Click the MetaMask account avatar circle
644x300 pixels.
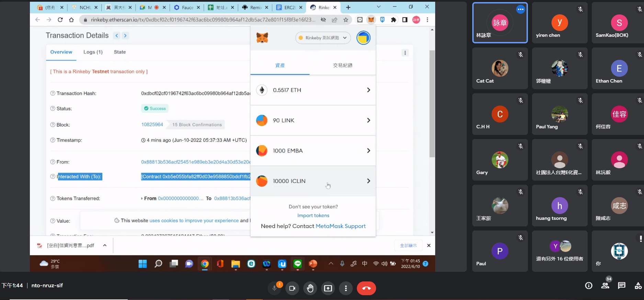pyautogui.click(x=363, y=38)
